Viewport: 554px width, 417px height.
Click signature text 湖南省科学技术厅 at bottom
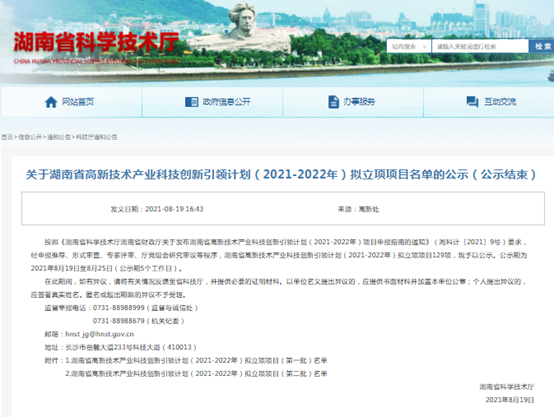click(507, 387)
